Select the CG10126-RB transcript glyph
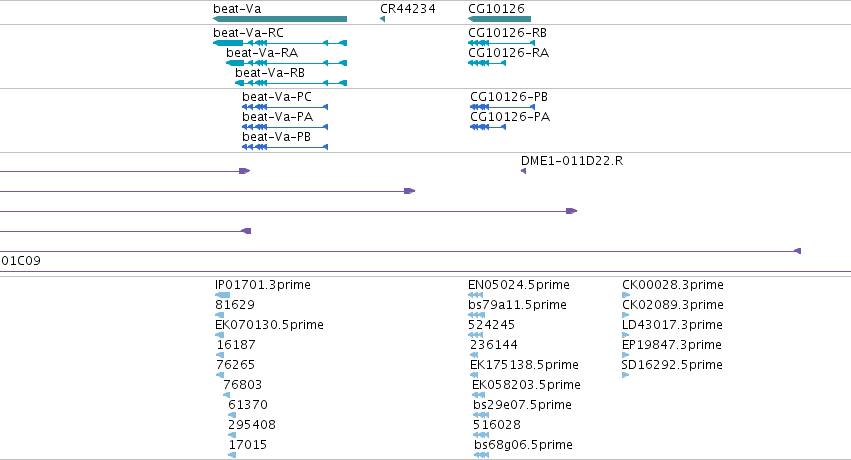851x460 pixels. (501, 43)
